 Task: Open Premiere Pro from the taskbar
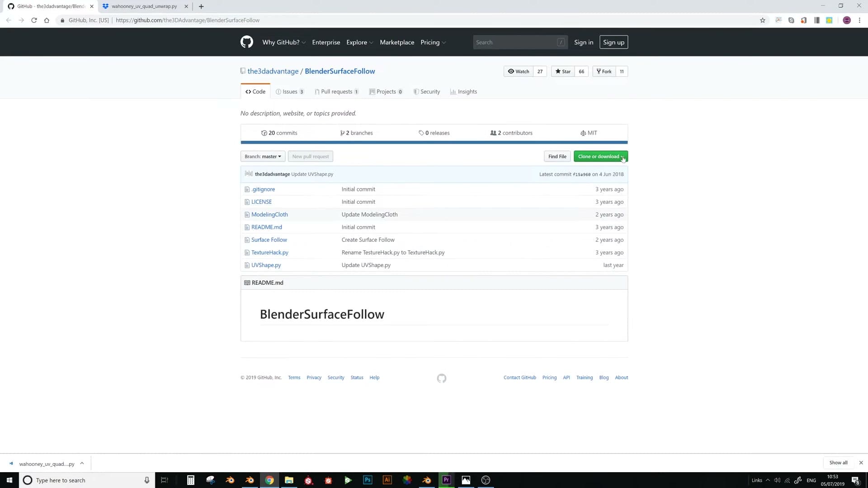447,480
